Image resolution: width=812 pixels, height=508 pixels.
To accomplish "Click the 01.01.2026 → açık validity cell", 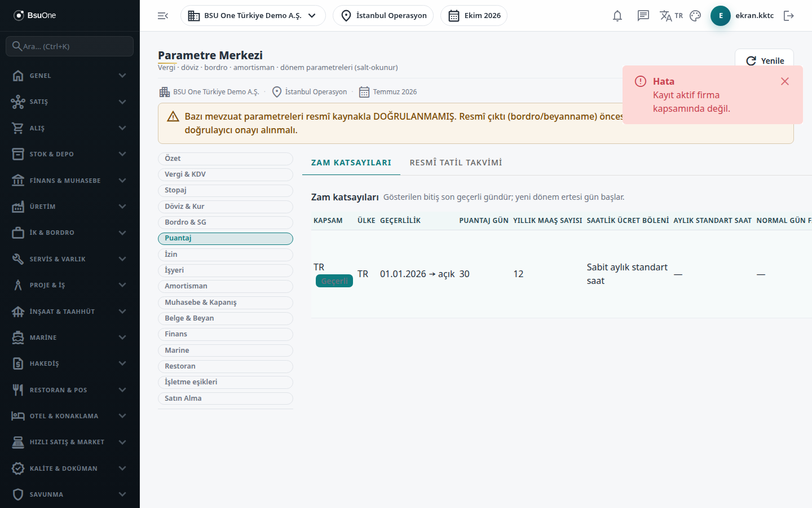I will pyautogui.click(x=417, y=274).
